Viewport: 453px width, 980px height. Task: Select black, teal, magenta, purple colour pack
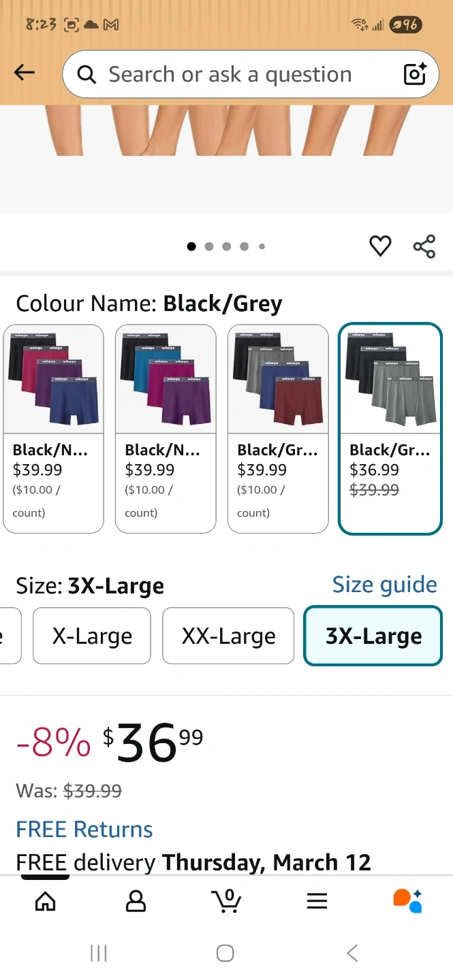click(166, 428)
